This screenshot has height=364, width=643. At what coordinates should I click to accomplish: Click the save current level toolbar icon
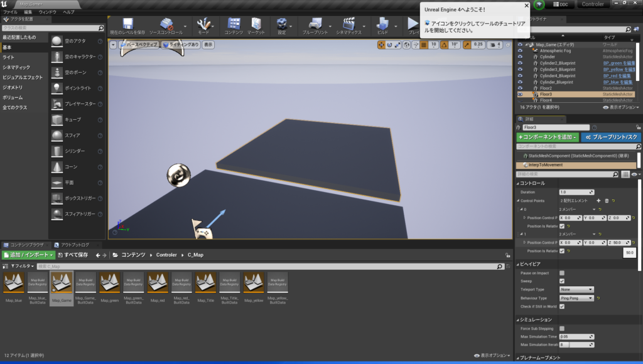(127, 25)
